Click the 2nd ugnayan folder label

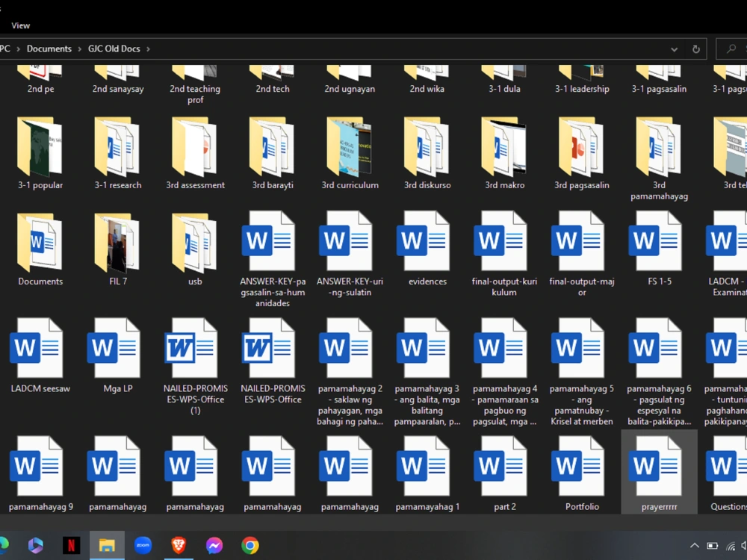click(350, 89)
